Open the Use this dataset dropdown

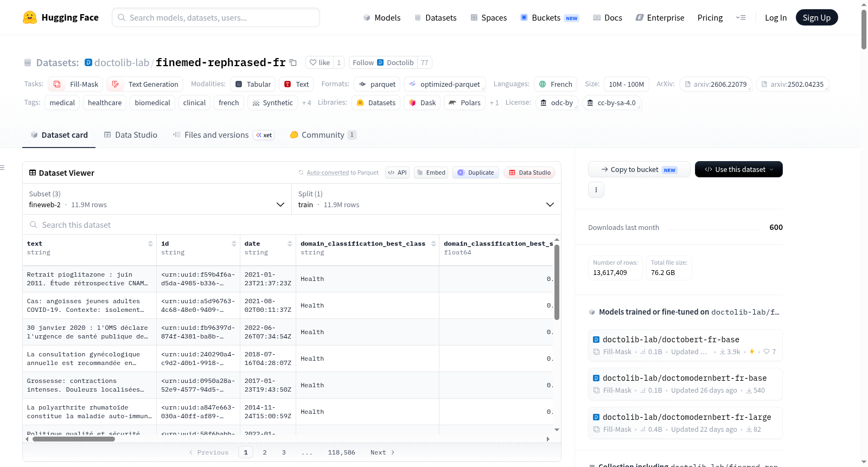click(739, 169)
